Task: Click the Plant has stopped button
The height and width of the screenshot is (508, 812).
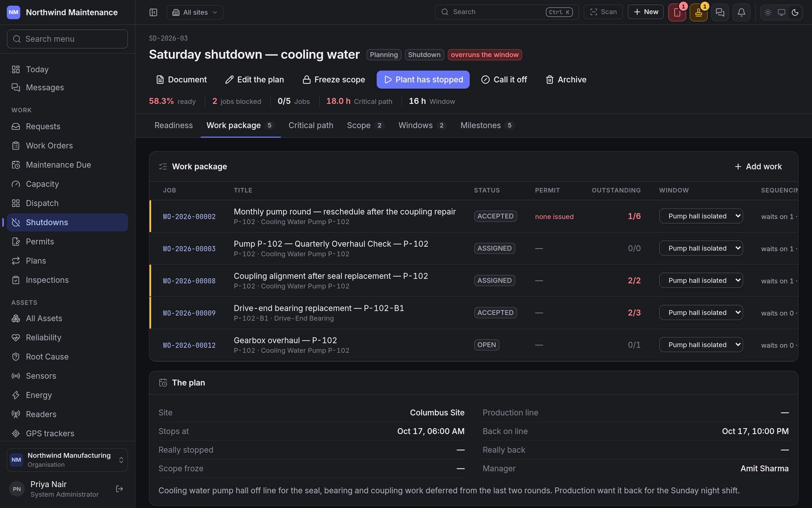Action: pyautogui.click(x=423, y=80)
